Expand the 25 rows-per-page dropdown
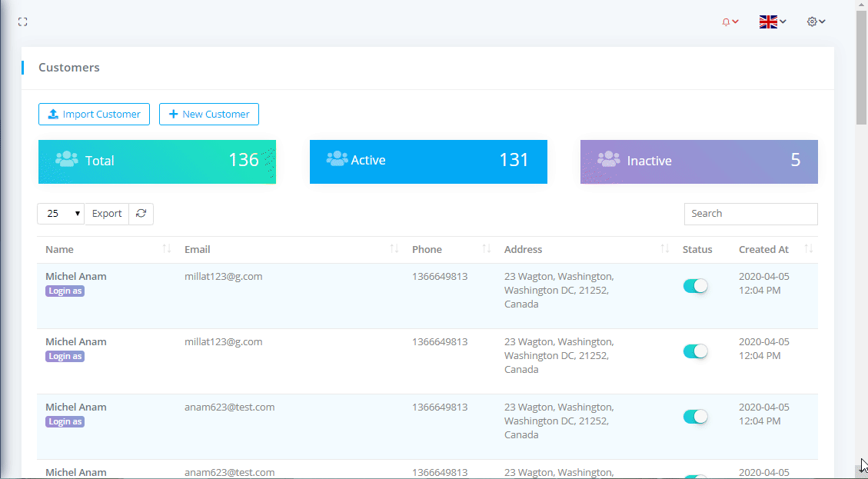868x479 pixels. point(61,214)
